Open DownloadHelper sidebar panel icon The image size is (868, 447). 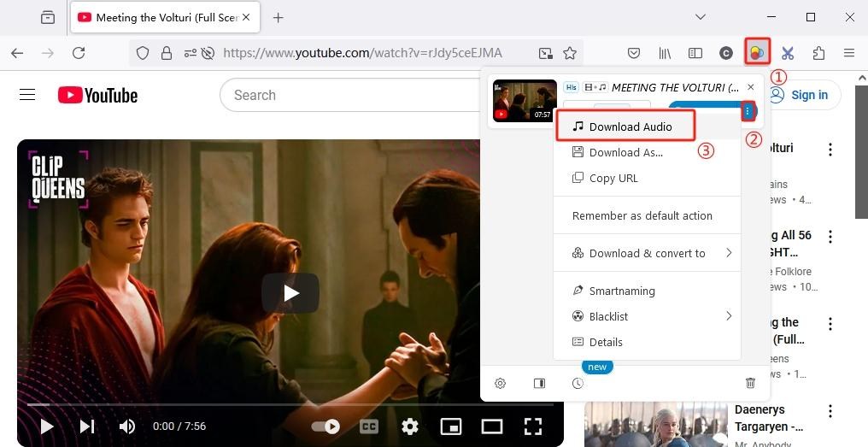click(x=539, y=383)
